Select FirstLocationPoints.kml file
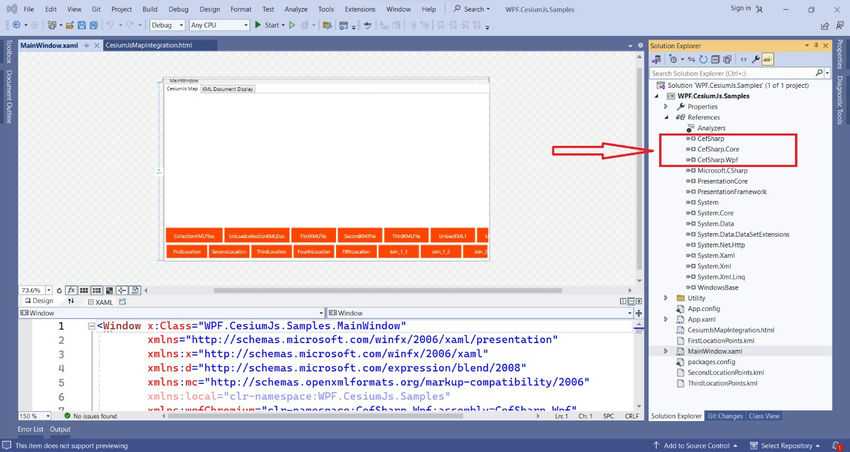This screenshot has height=452, width=850. [720, 341]
